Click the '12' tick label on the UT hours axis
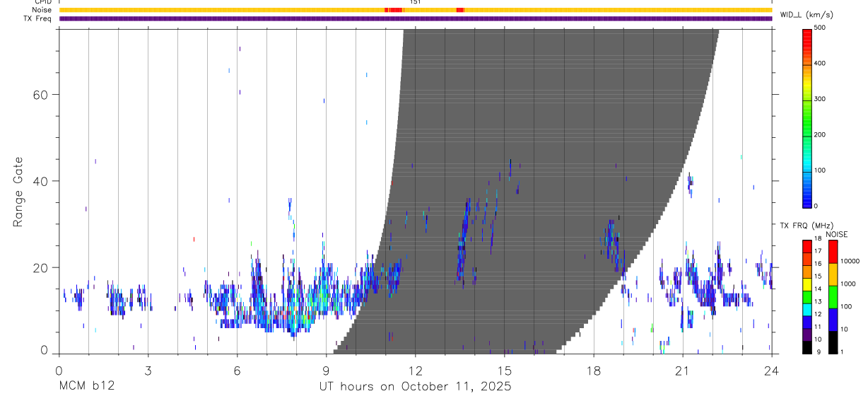Viewport: 868px width, 401px height. coord(416,370)
